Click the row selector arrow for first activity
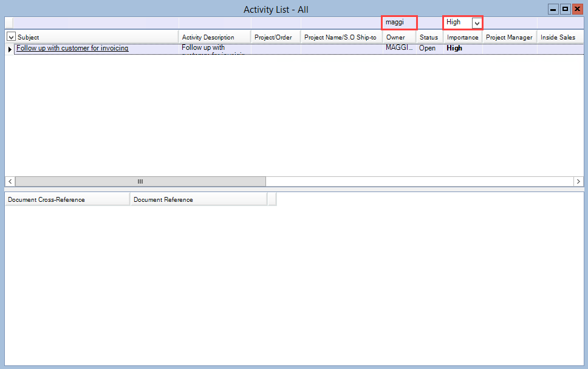The width and height of the screenshot is (588, 369). (10, 49)
